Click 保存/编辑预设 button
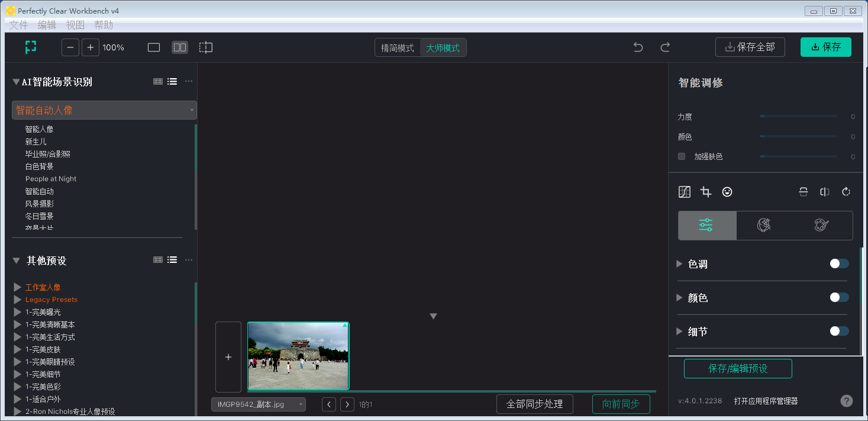Screen dimensions: 868x421 738,368
